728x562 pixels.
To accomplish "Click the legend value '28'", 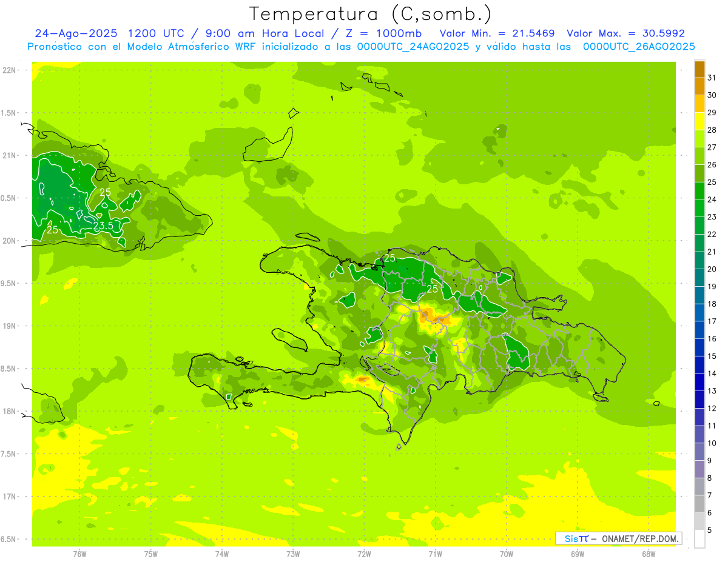I will pos(712,130).
